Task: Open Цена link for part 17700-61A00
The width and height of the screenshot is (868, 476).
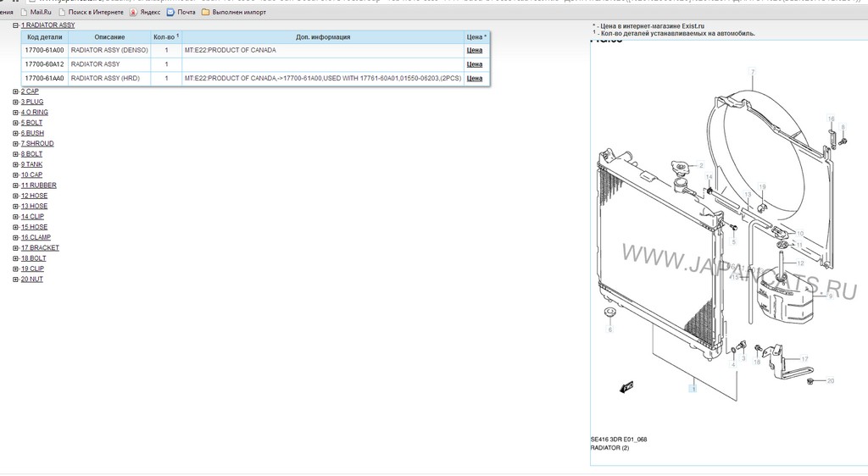Action: [475, 51]
